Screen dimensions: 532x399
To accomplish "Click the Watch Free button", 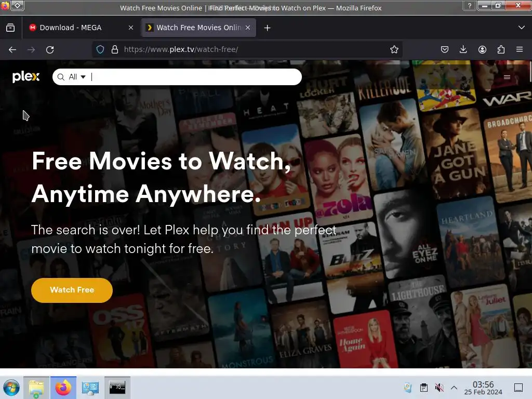I will coord(72,290).
